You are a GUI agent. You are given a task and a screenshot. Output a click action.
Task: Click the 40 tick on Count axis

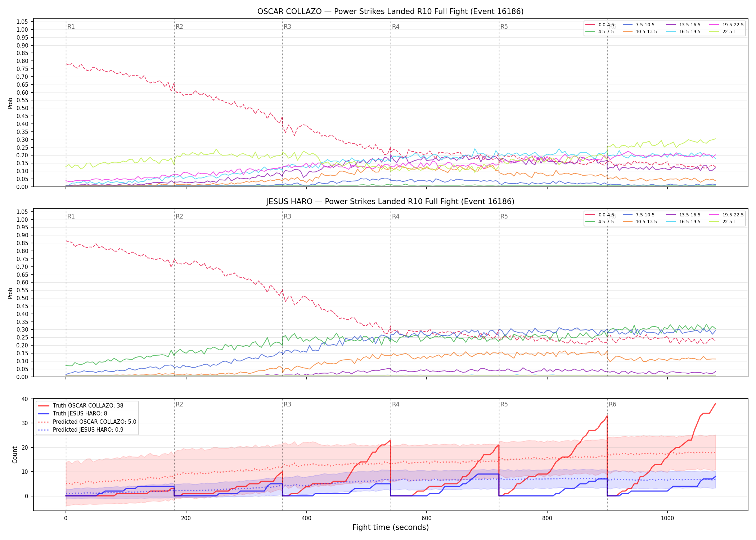(x=24, y=399)
